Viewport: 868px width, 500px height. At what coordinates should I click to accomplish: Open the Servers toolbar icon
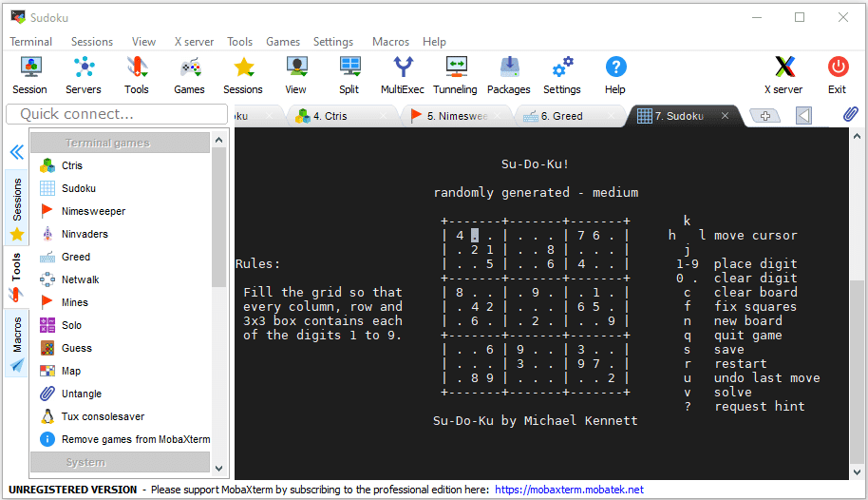[x=84, y=75]
